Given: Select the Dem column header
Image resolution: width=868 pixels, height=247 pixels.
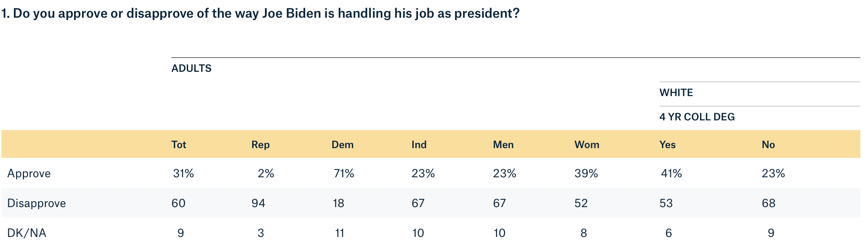Looking at the screenshot, I should (343, 145).
